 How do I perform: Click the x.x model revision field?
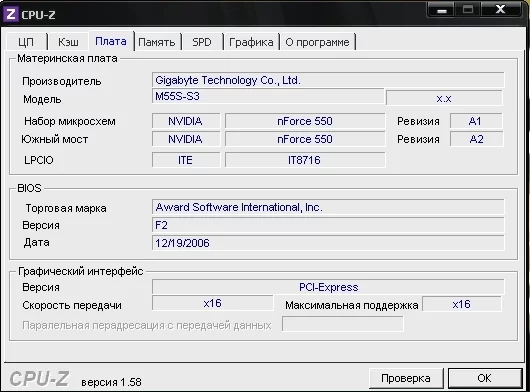(x=444, y=98)
